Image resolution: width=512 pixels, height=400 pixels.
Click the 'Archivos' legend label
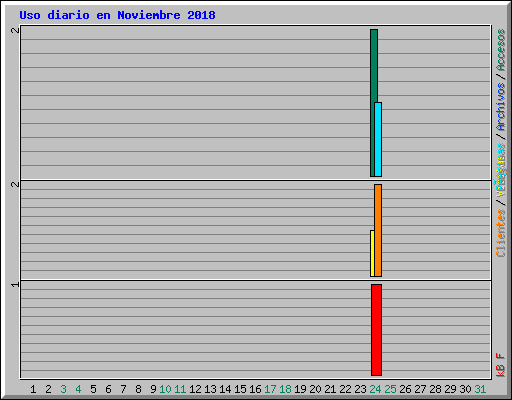click(501, 107)
